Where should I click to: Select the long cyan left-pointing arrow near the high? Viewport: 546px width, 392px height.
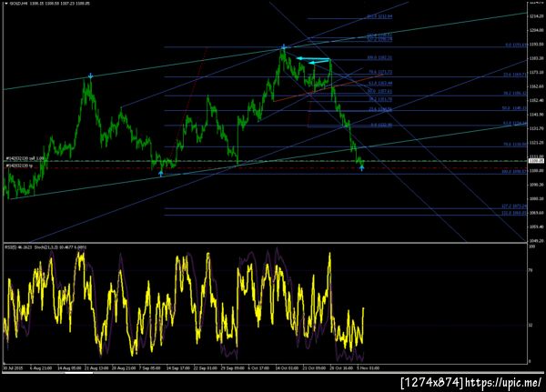point(313,58)
